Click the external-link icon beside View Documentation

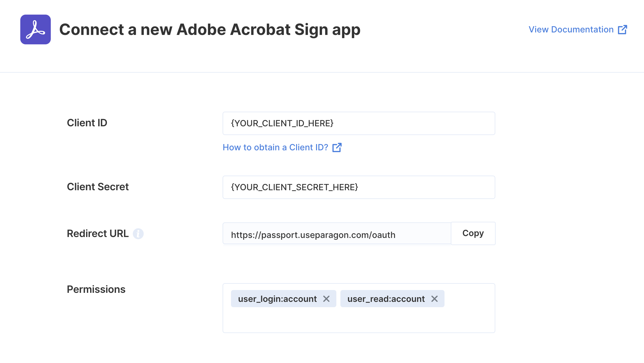point(622,29)
